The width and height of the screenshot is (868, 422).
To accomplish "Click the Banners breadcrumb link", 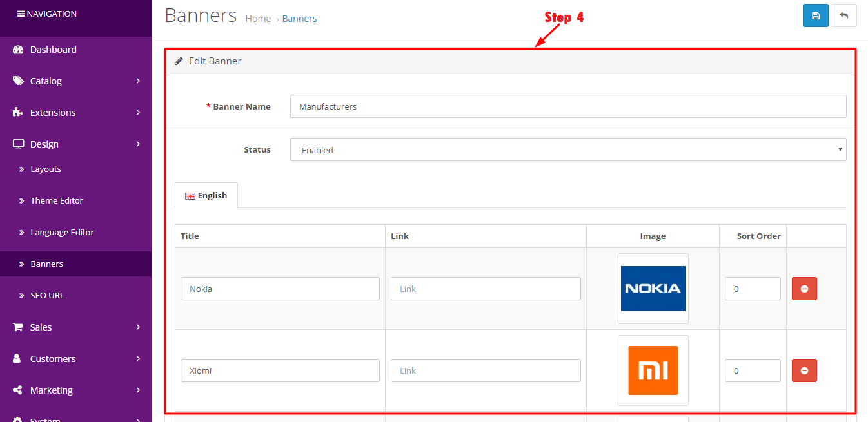I will tap(299, 19).
